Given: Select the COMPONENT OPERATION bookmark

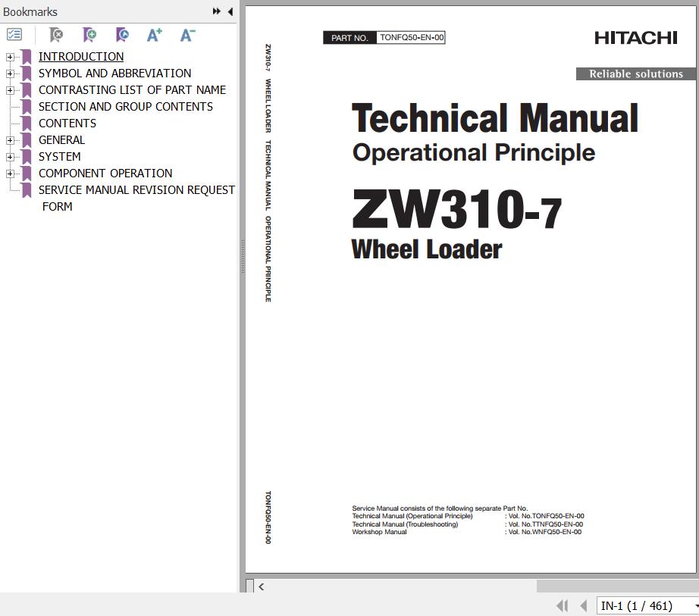Looking at the screenshot, I should pos(105,174).
